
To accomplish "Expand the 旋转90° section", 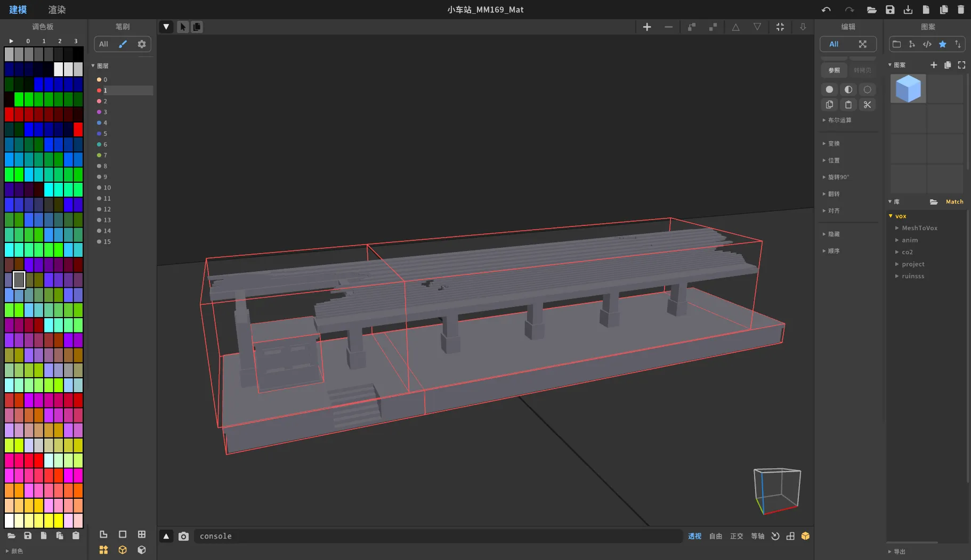I will pyautogui.click(x=838, y=177).
